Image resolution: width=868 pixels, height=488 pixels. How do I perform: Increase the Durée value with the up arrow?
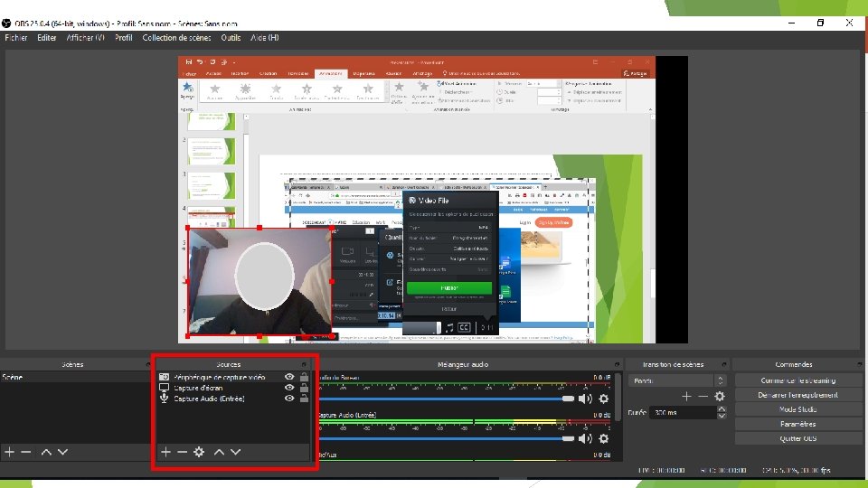722,409
